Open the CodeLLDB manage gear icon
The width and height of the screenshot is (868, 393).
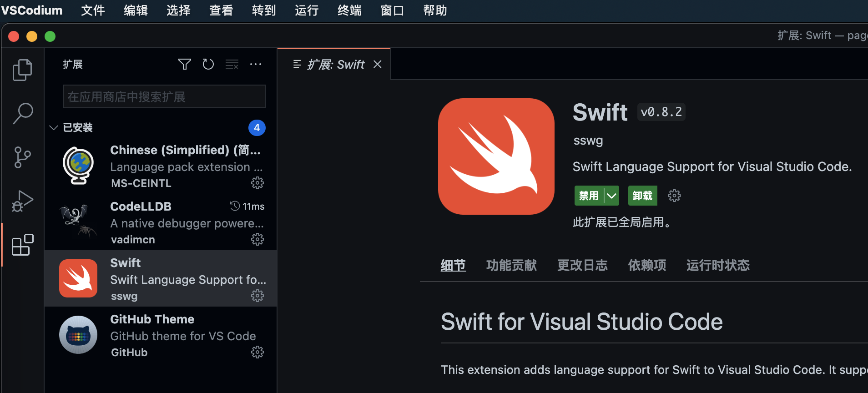257,239
